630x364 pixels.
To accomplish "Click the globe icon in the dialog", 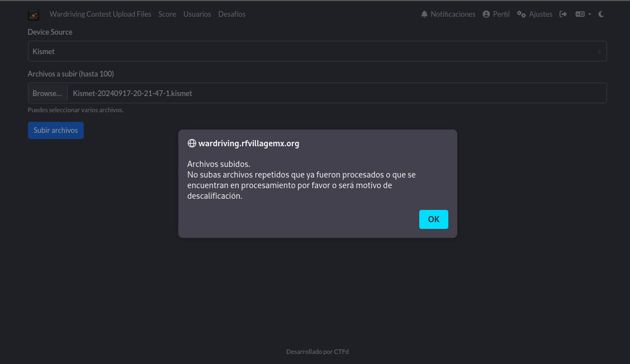I will 192,143.
